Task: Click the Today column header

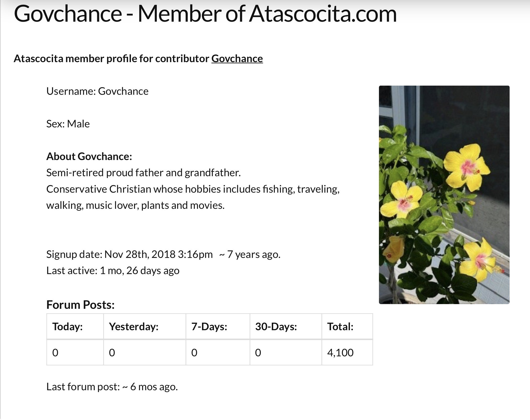Action: pyautogui.click(x=75, y=327)
